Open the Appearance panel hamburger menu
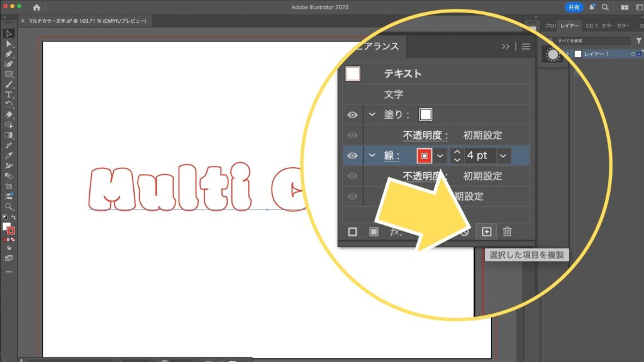This screenshot has width=644, height=362. [526, 47]
